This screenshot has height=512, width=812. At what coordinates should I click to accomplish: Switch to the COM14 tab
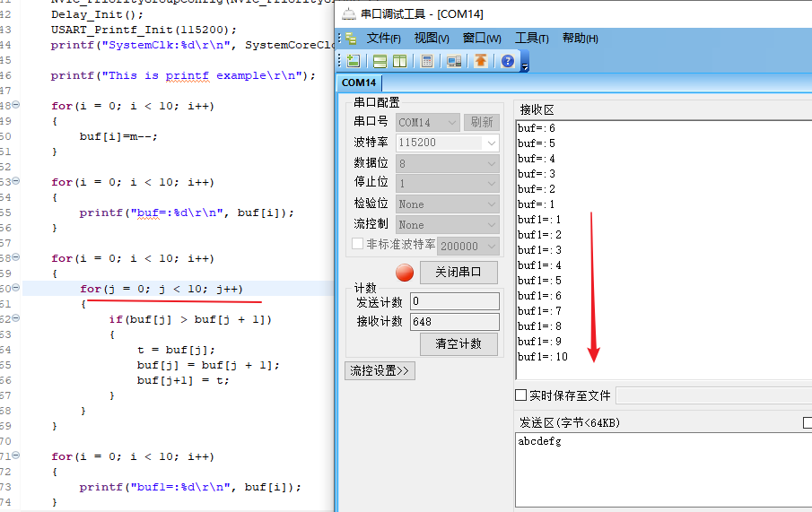click(x=359, y=82)
